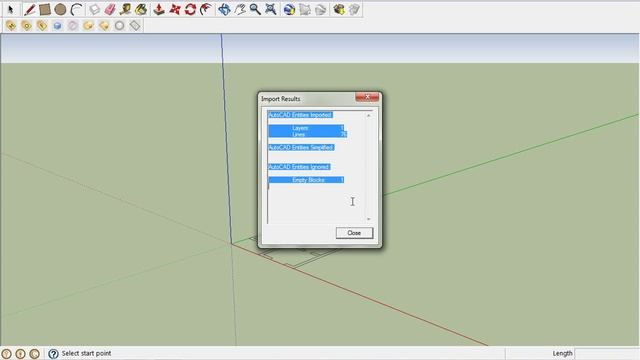Screen dimensions: 640x360
Task: Click the 'Import Results' dialog title
Action: point(280,99)
